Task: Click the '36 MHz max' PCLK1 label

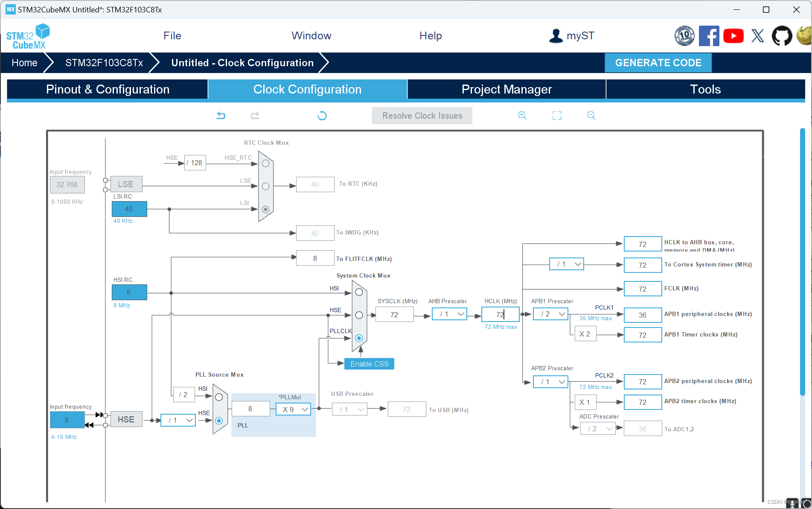Action: click(596, 318)
